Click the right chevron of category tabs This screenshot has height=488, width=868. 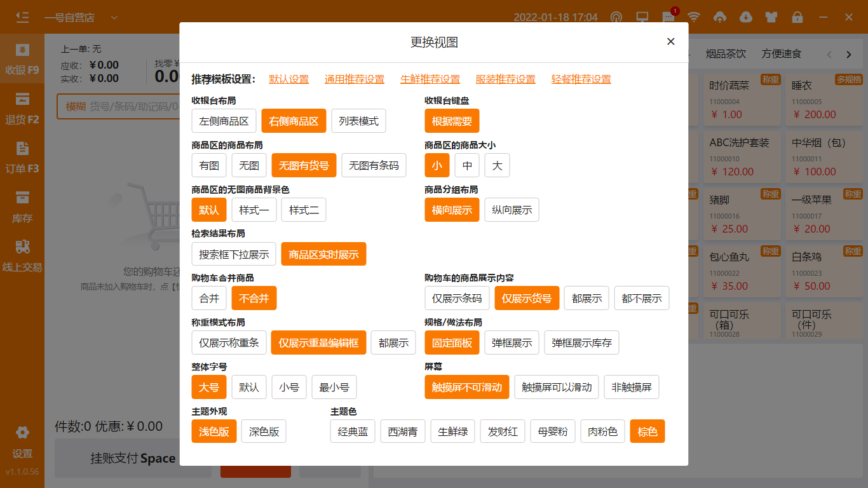tap(848, 55)
